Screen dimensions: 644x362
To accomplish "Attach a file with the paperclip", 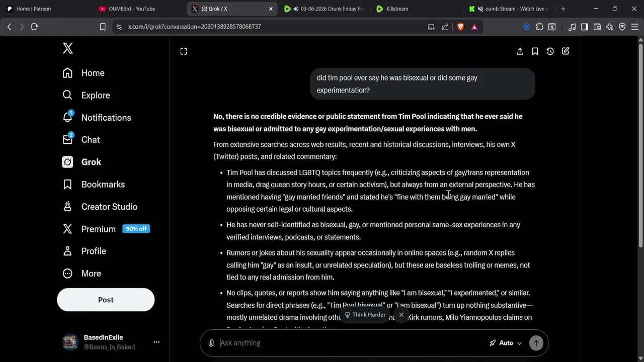I will tap(211, 343).
